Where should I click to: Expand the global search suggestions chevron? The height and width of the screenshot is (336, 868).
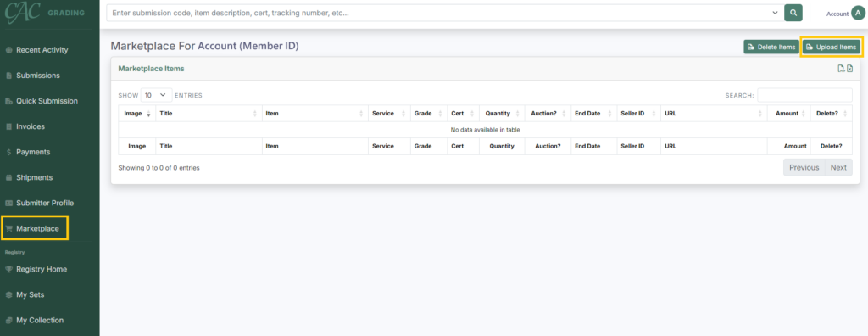[775, 13]
